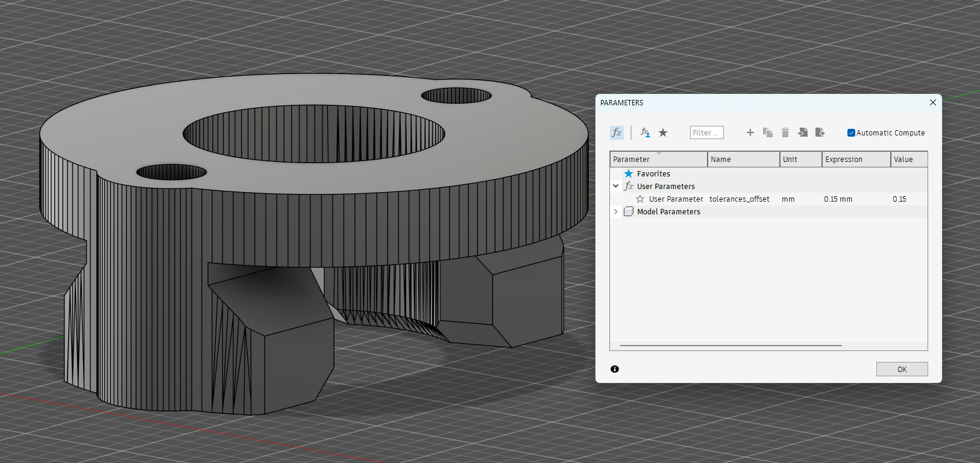Click the Unit column header
Image resolution: width=980 pixels, height=463 pixels.
pos(801,159)
